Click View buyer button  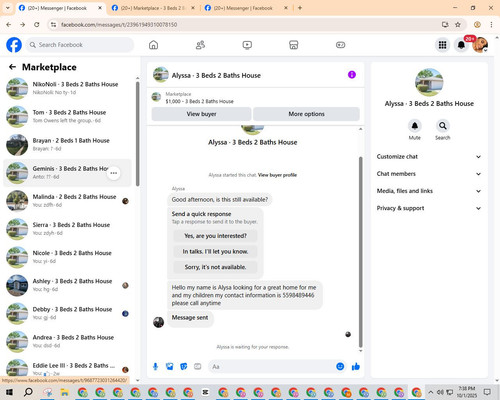[x=201, y=114]
